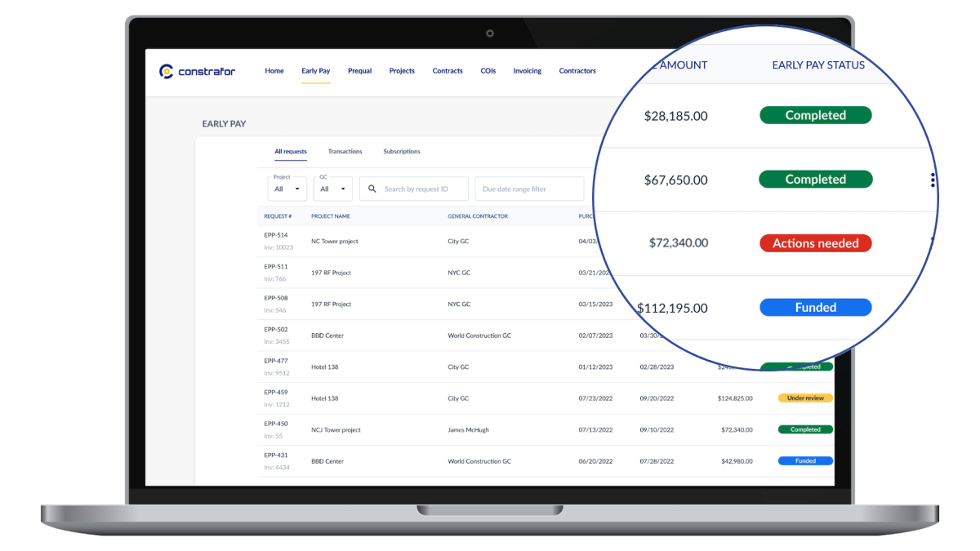980x551 pixels.
Task: Click the Constrafor logo icon
Action: [166, 71]
